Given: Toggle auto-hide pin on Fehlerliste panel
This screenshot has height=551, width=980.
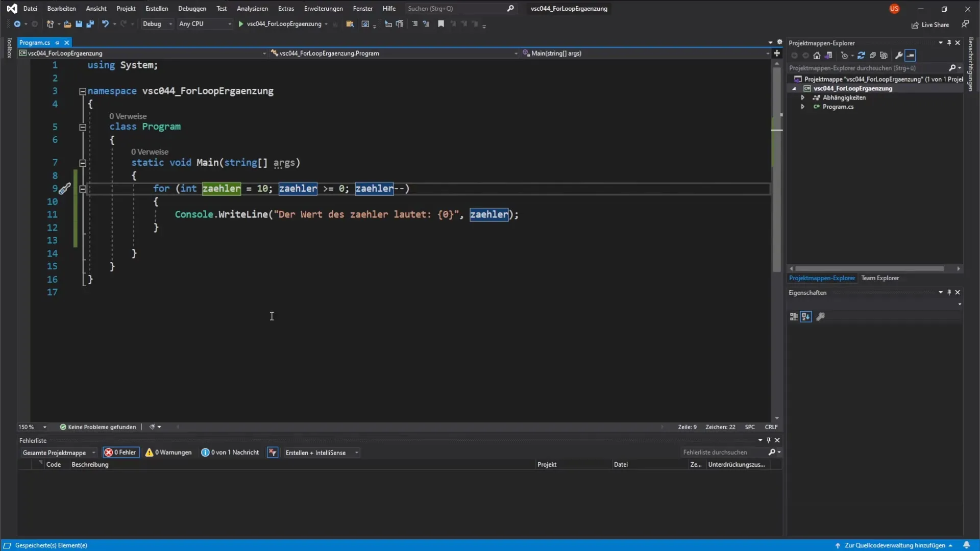Looking at the screenshot, I should (x=769, y=440).
